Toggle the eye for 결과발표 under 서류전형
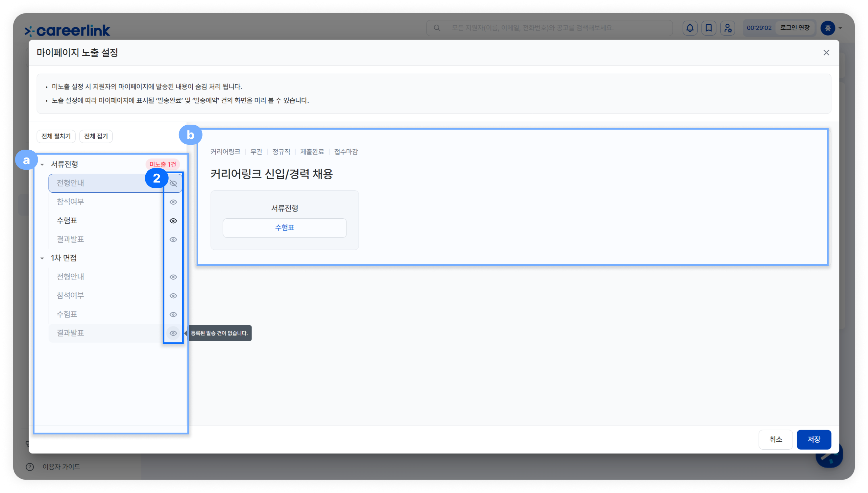This screenshot has height=493, width=868. click(173, 239)
